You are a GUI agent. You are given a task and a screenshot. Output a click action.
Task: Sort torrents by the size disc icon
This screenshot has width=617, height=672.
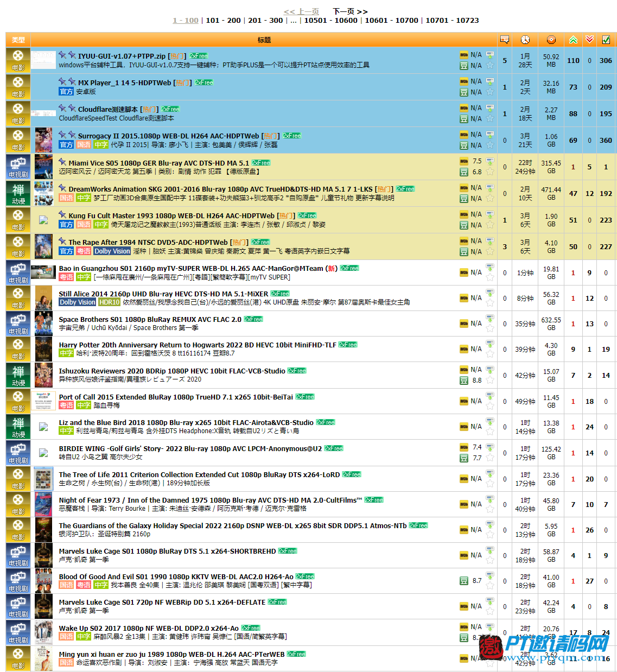(x=551, y=40)
